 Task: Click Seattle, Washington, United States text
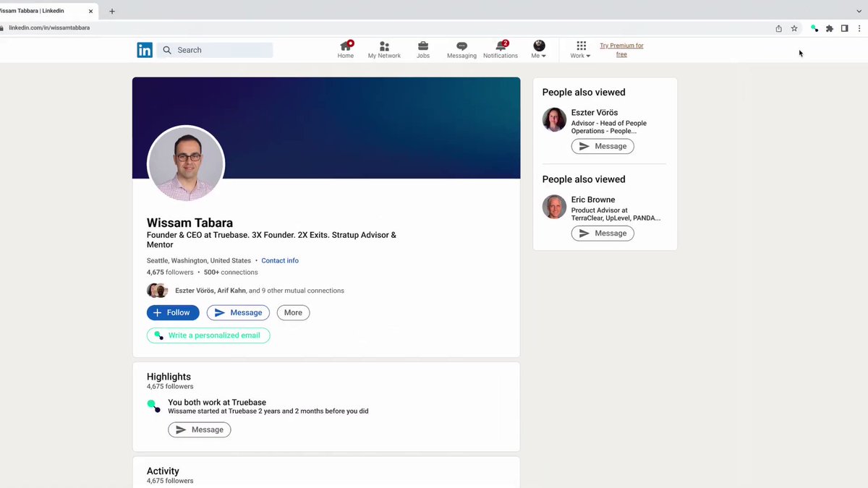coord(199,260)
